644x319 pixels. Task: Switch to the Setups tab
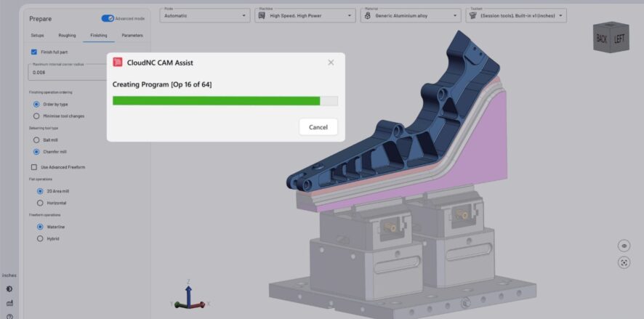pyautogui.click(x=37, y=36)
